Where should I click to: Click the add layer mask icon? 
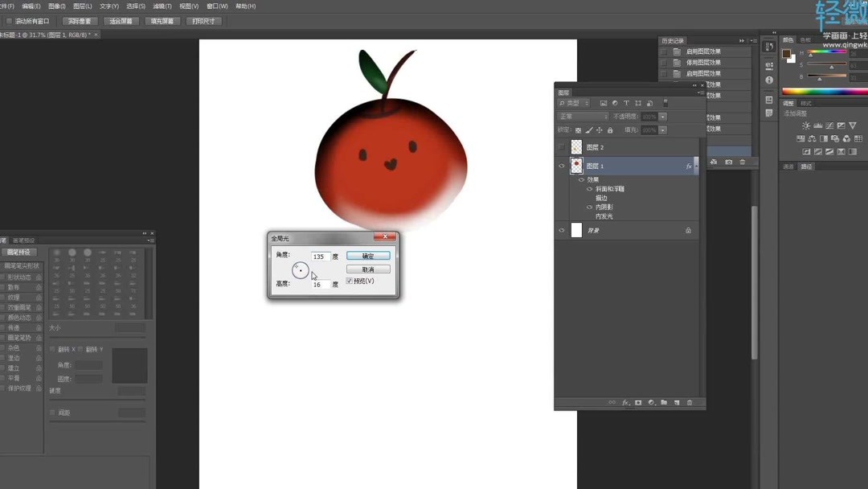(638, 402)
